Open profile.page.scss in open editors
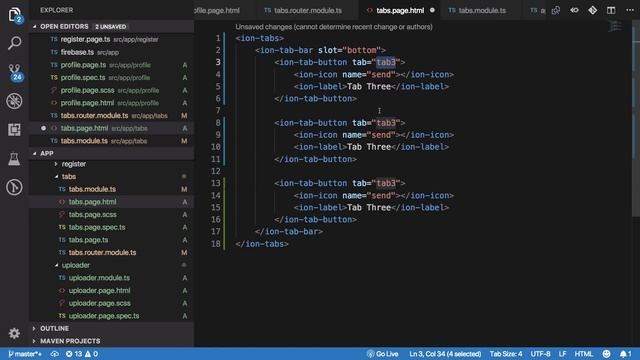640x360 pixels. pos(112,90)
